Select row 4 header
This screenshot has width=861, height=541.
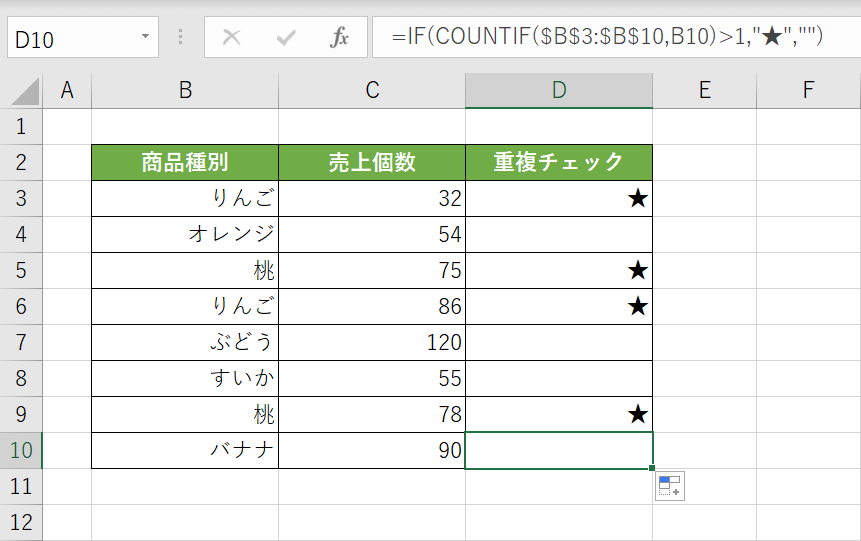[21, 235]
